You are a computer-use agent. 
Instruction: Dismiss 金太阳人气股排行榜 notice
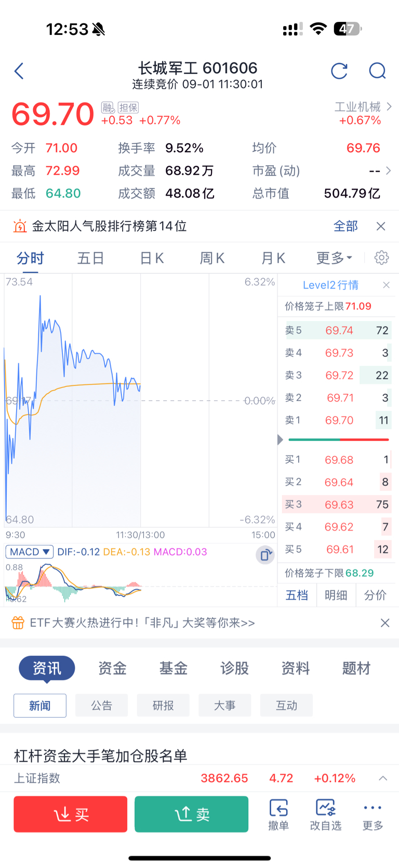[381, 226]
